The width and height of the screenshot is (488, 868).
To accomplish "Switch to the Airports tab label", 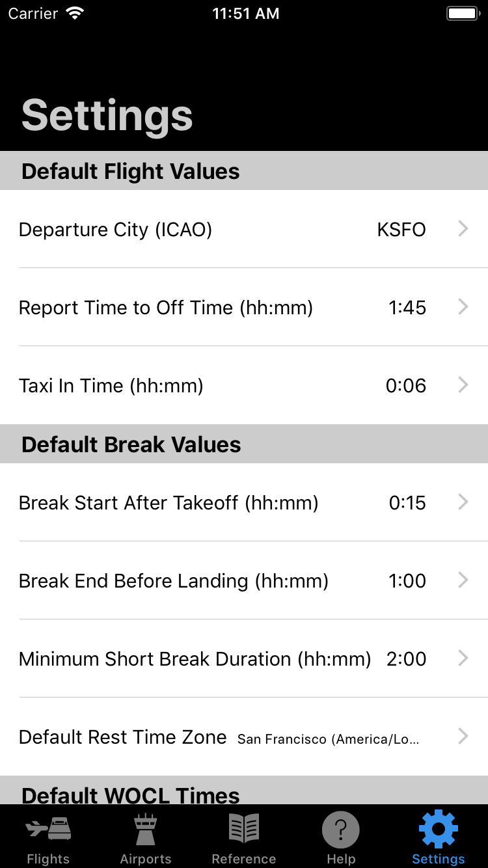I will point(146,859).
